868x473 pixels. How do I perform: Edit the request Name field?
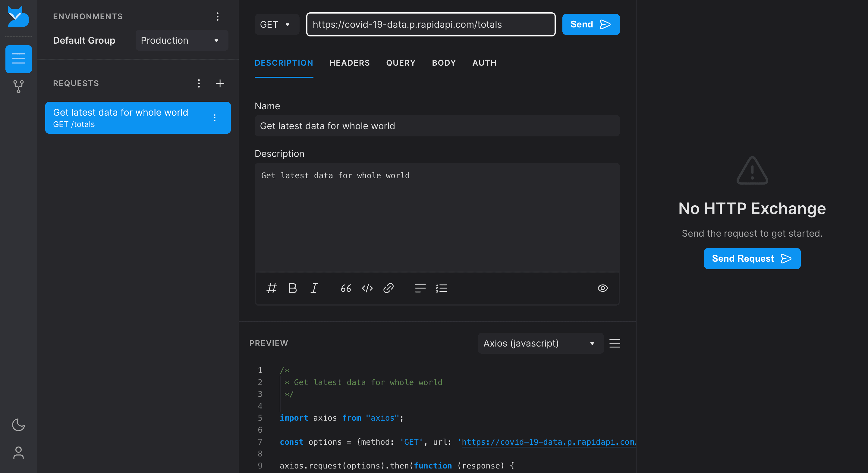pos(437,126)
